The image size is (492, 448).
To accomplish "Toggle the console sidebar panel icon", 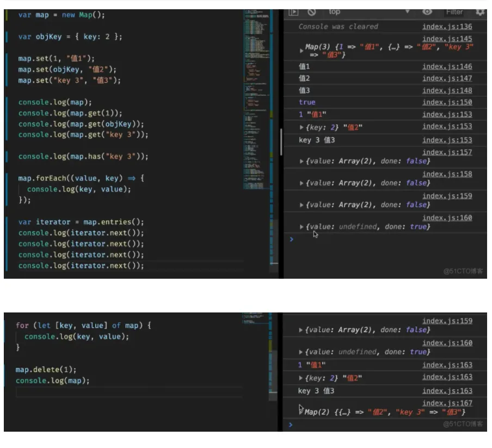I will click(x=293, y=12).
